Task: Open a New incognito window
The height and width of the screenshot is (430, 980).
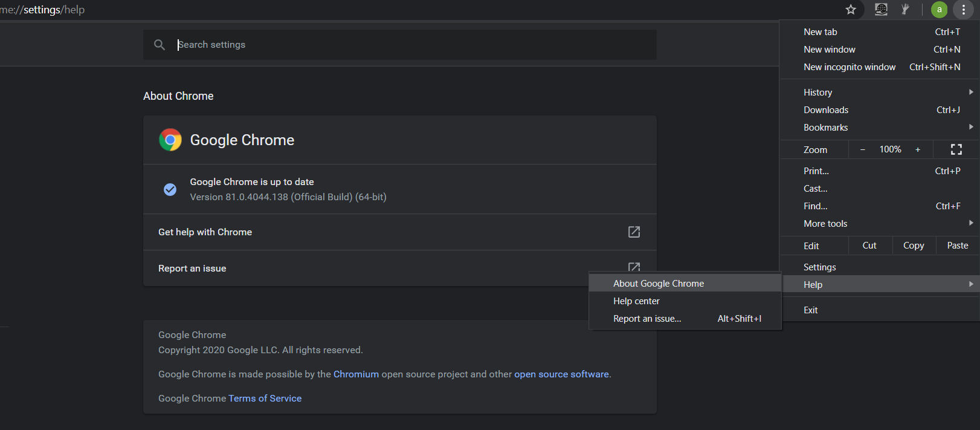Action: [880, 67]
